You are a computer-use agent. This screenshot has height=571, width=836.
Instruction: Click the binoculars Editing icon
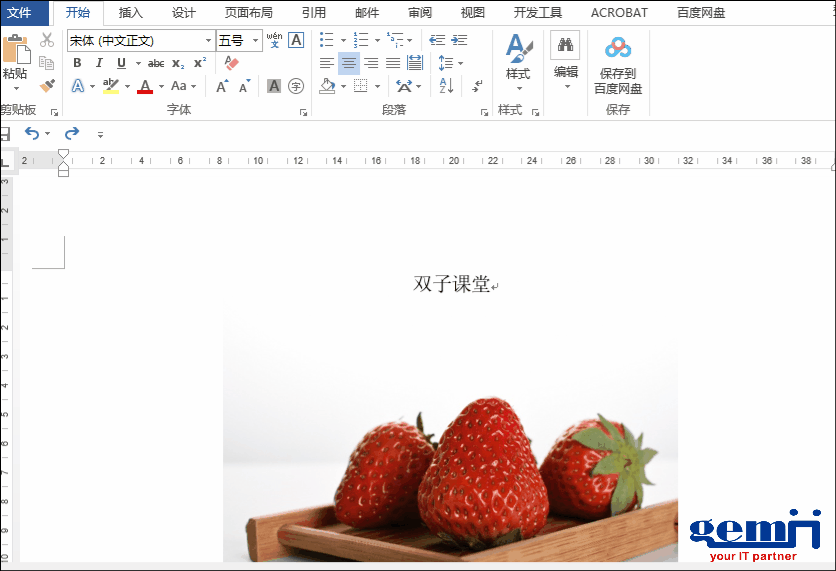tap(565, 45)
